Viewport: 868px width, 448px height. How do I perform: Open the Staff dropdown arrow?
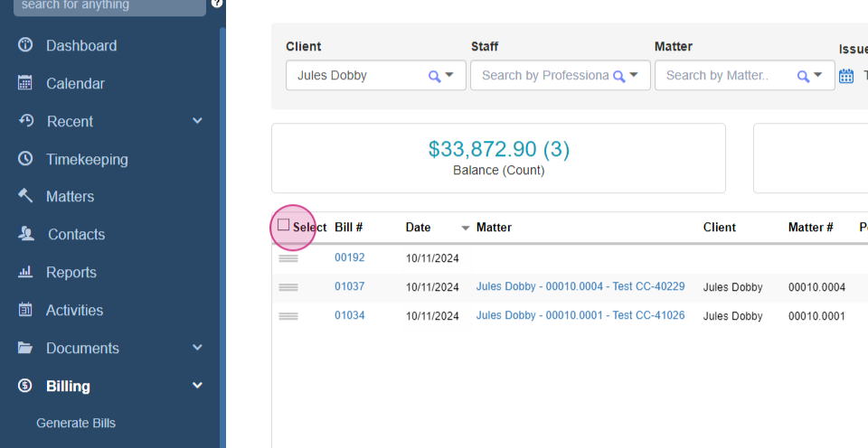coord(634,75)
